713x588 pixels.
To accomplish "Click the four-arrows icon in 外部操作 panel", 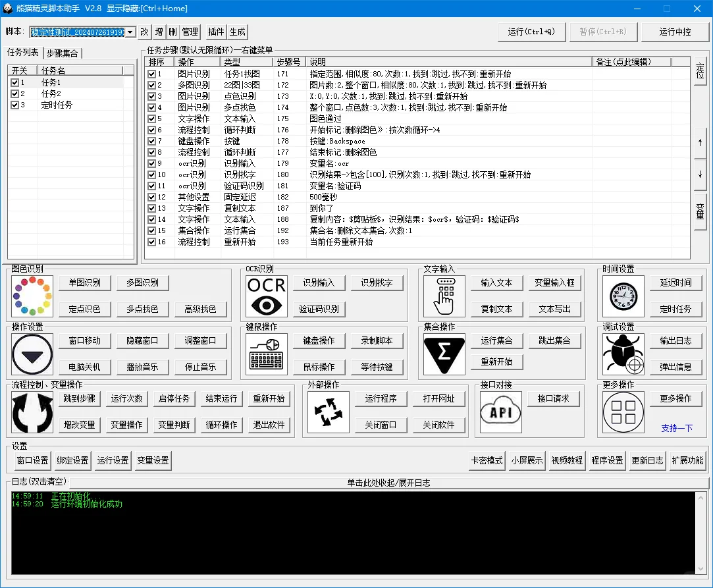I will [x=327, y=412].
